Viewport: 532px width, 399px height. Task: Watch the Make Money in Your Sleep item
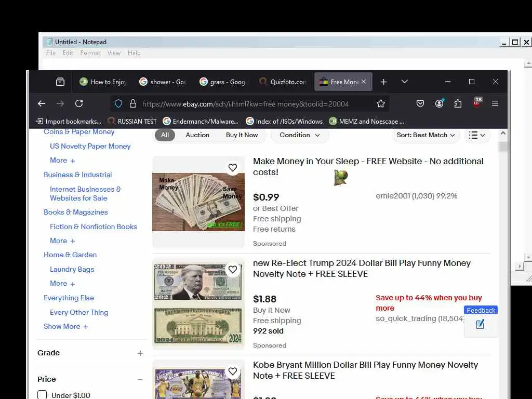click(233, 168)
